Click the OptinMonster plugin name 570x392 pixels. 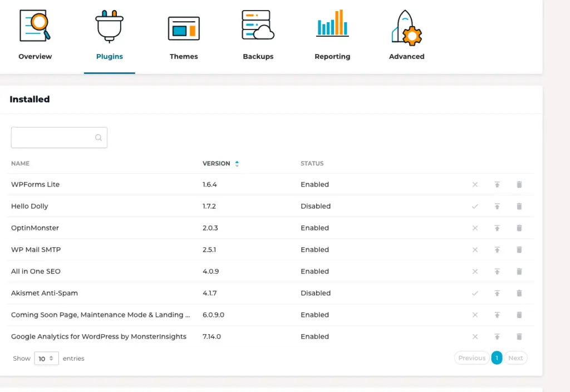tap(35, 228)
